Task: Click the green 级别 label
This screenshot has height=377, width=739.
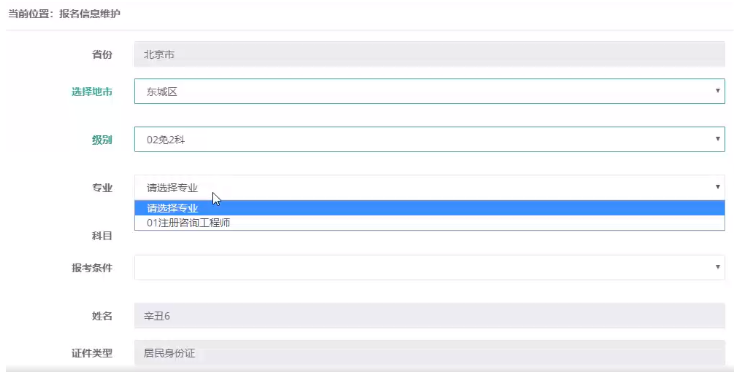Action: pyautogui.click(x=102, y=139)
